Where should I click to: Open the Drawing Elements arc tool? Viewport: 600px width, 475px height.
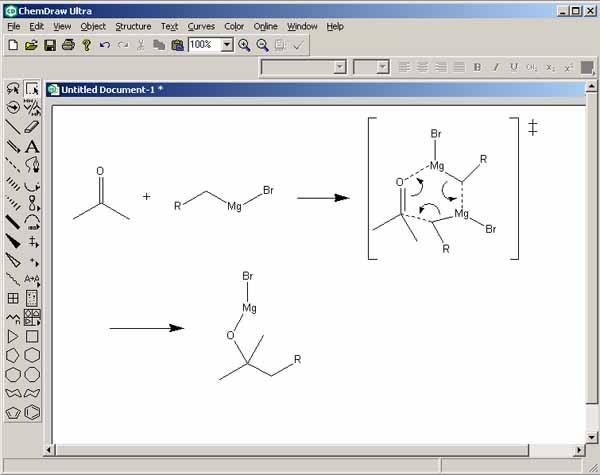point(32,222)
